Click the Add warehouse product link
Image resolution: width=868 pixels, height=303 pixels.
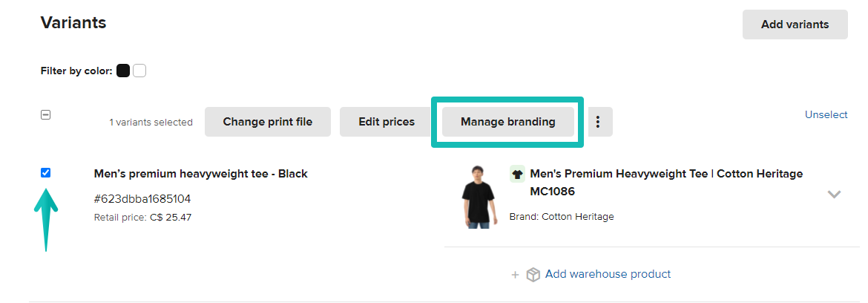click(608, 274)
